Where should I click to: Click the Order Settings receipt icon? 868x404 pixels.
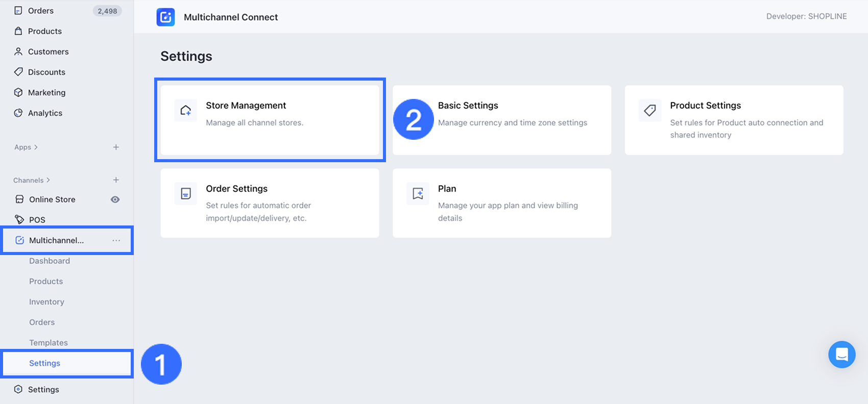(186, 193)
